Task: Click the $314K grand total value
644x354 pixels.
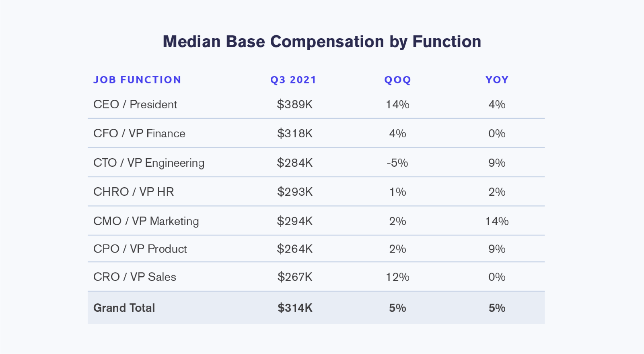Action: 295,308
